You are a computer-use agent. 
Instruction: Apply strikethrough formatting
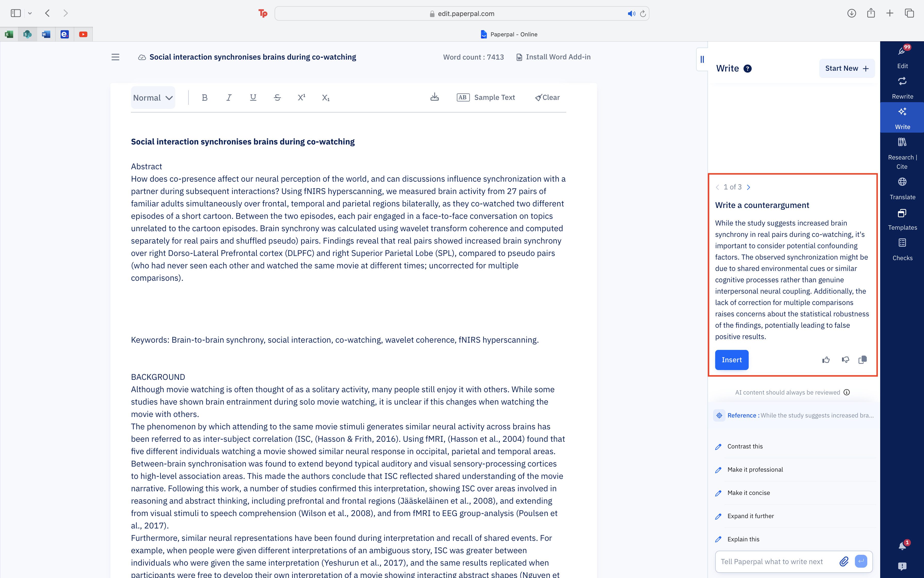click(277, 98)
